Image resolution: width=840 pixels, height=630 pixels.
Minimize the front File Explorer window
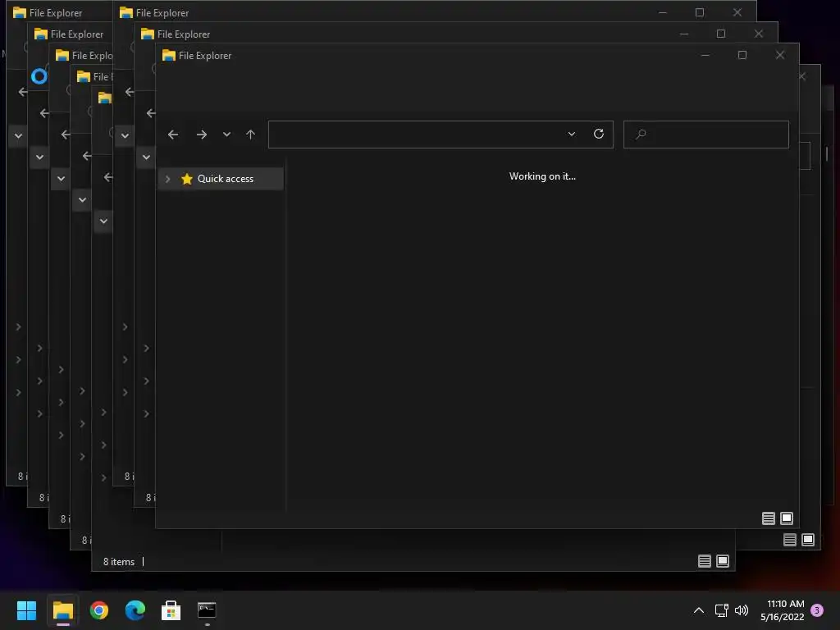tap(705, 55)
